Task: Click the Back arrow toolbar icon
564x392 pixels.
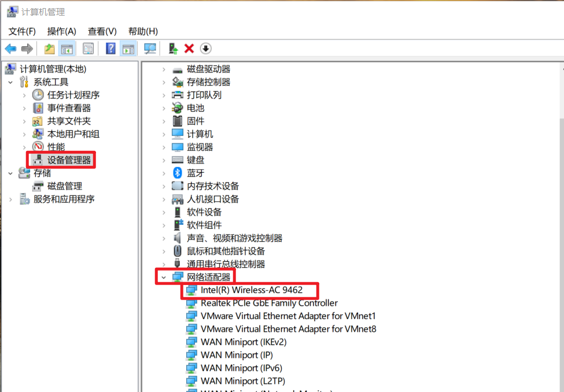Action: (x=11, y=49)
